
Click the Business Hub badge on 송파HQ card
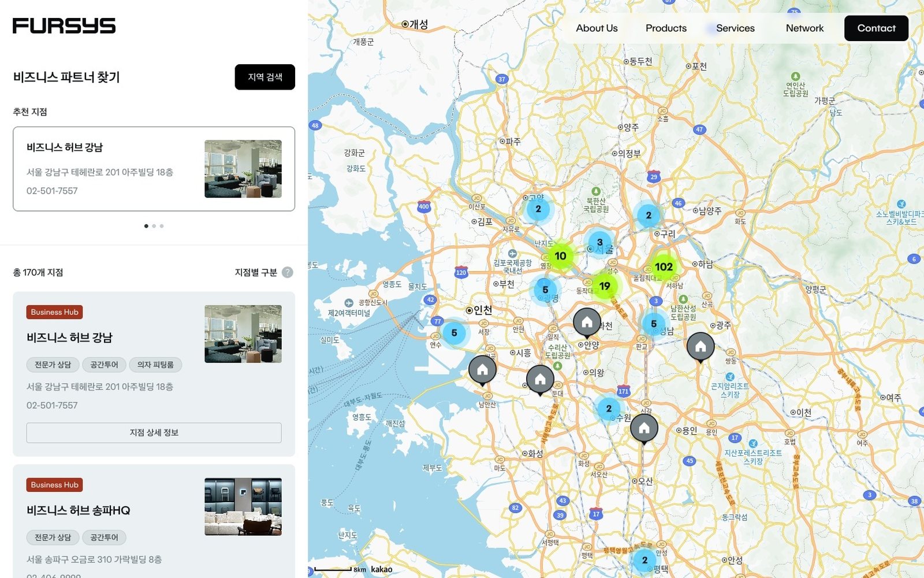[54, 485]
